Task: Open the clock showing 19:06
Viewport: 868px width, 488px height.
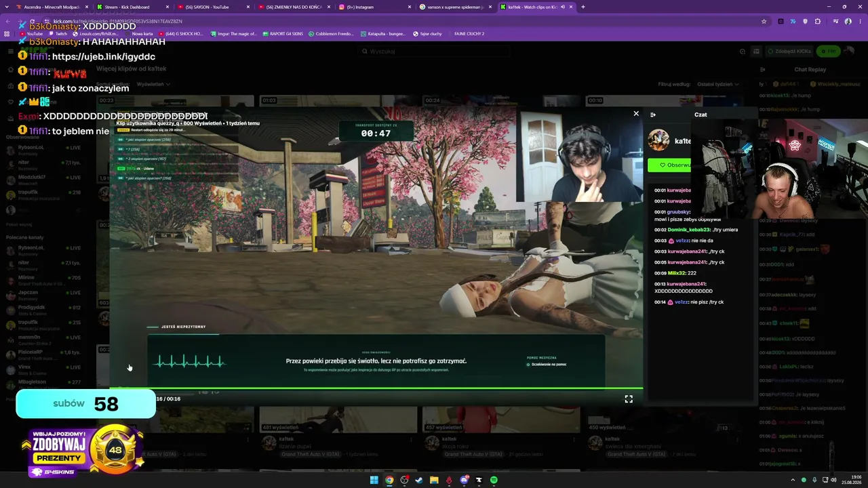Action: tap(851, 480)
